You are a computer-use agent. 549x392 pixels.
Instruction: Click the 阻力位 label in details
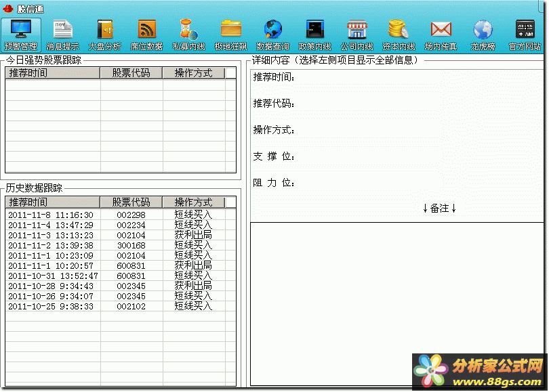273,183
